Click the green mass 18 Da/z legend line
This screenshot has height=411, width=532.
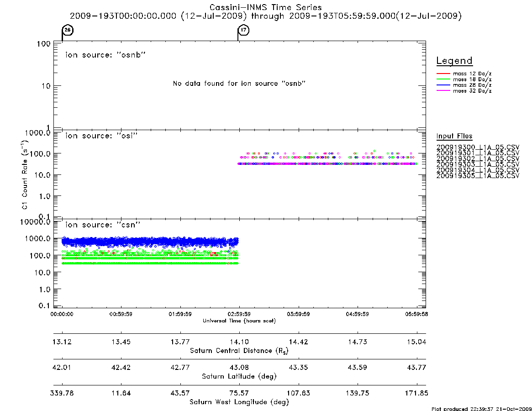coord(443,79)
